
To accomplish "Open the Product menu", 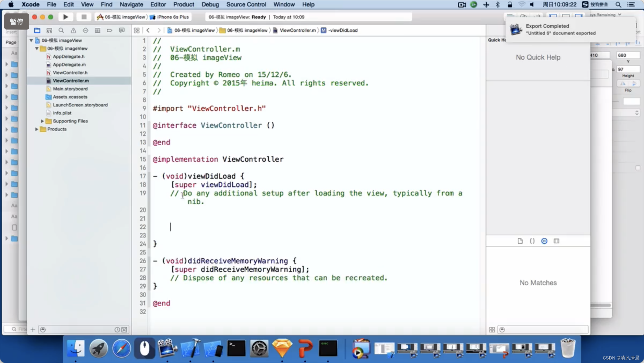I will [x=184, y=5].
